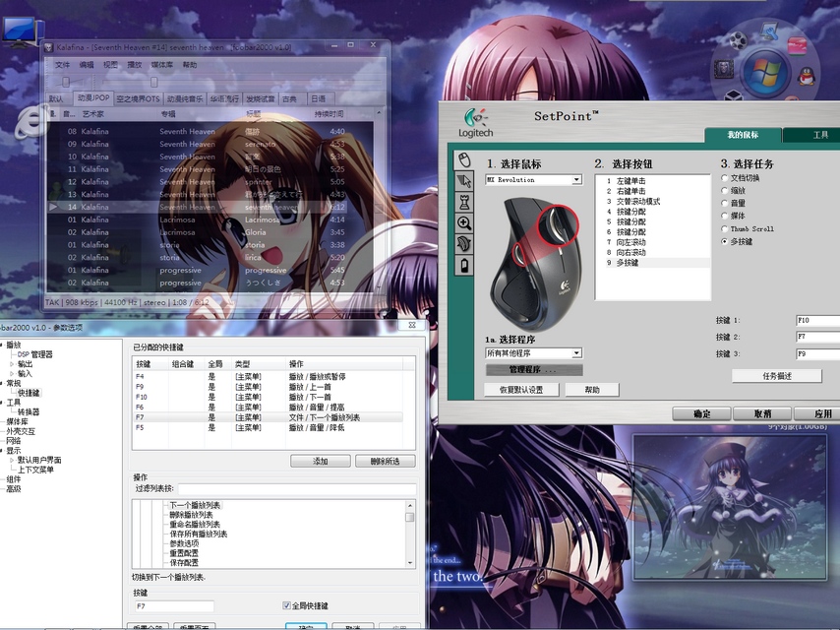Select 重命名播放列表 in action list
Image resolution: width=840 pixels, height=630 pixels.
pos(195,525)
